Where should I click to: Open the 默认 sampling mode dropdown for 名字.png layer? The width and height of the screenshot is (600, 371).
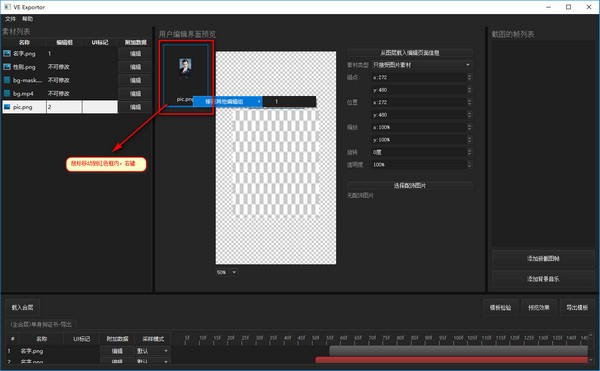[x=153, y=351]
